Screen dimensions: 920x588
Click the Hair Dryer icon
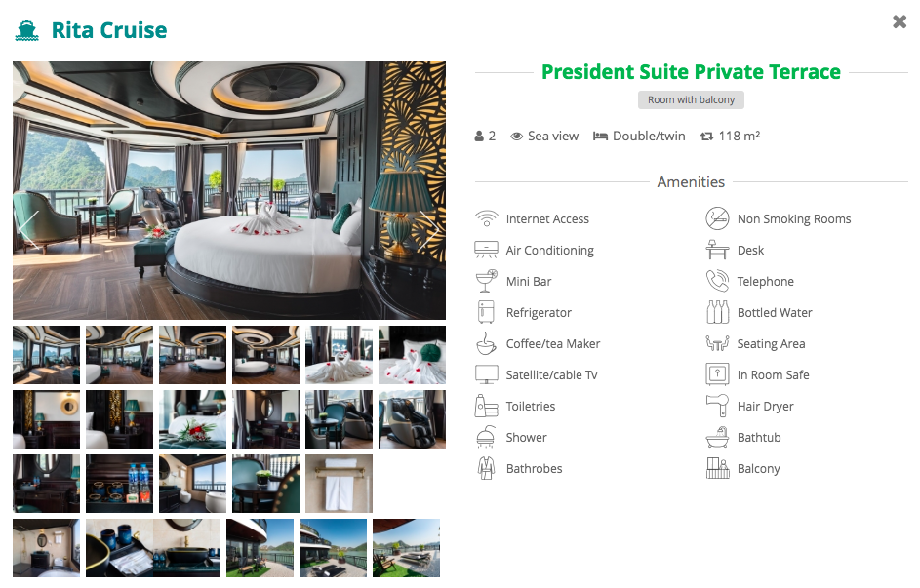718,406
